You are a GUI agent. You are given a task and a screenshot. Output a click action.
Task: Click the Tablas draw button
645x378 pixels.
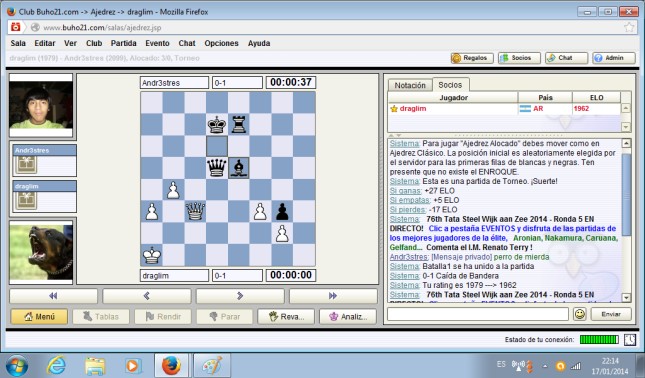pos(101,317)
